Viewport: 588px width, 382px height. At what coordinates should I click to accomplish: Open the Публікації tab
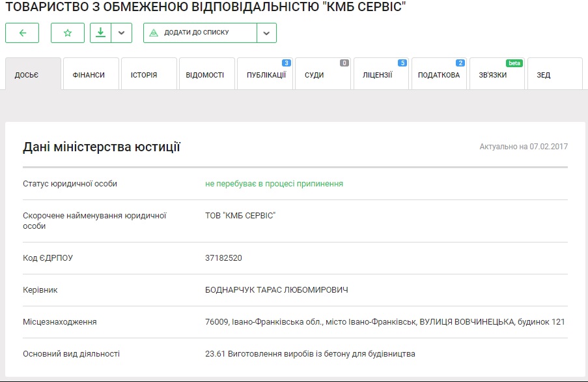click(266, 75)
